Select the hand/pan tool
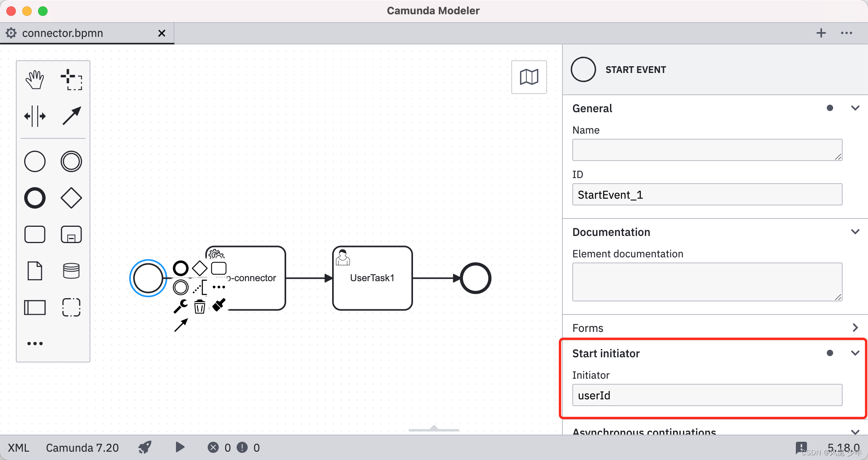 (34, 80)
